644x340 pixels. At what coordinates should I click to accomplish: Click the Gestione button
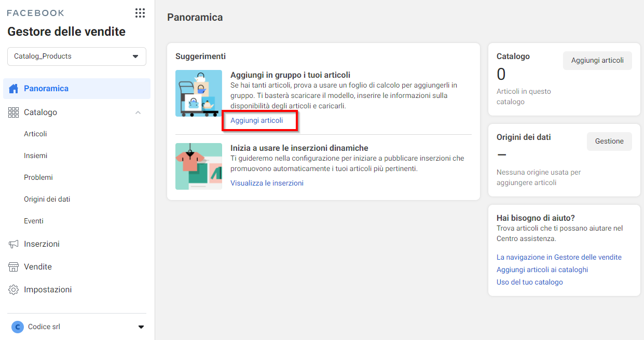[x=609, y=141]
